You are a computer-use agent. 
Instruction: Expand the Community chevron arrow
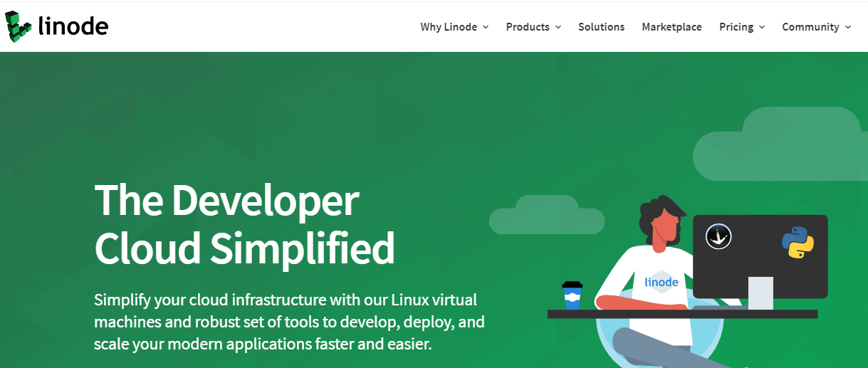pos(848,27)
